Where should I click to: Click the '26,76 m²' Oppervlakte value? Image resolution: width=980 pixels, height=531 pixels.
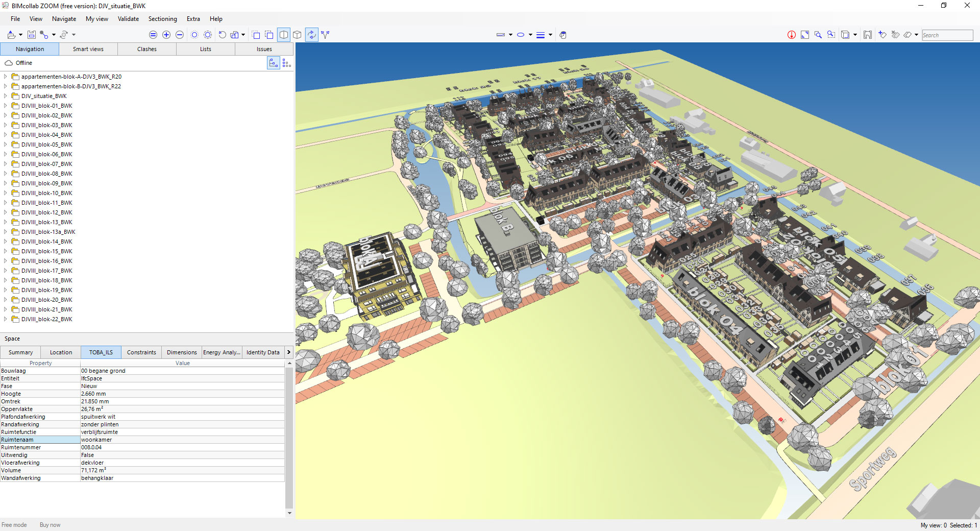coord(92,409)
